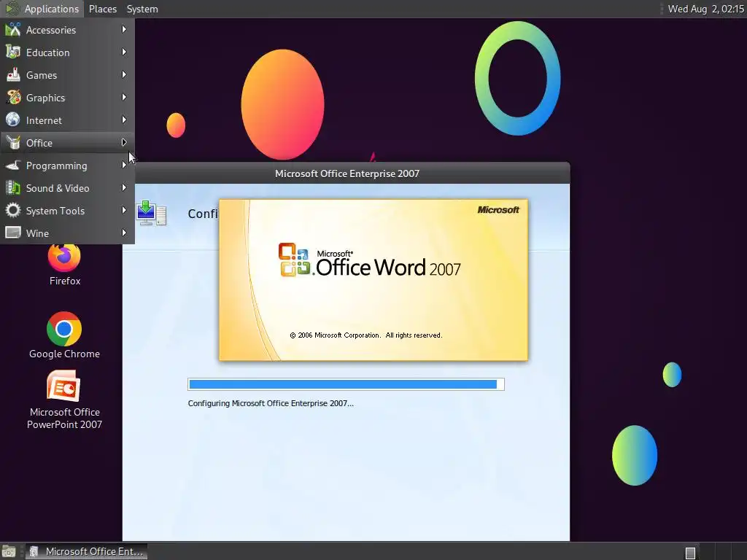Click the show desktop icon in bottom panel
This screenshot has width=747, height=560.
point(9,552)
